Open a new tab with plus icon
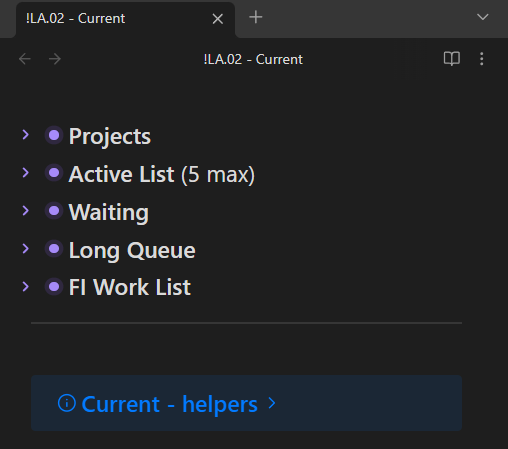Viewport: 508px width, 449px height. pyautogui.click(x=256, y=17)
